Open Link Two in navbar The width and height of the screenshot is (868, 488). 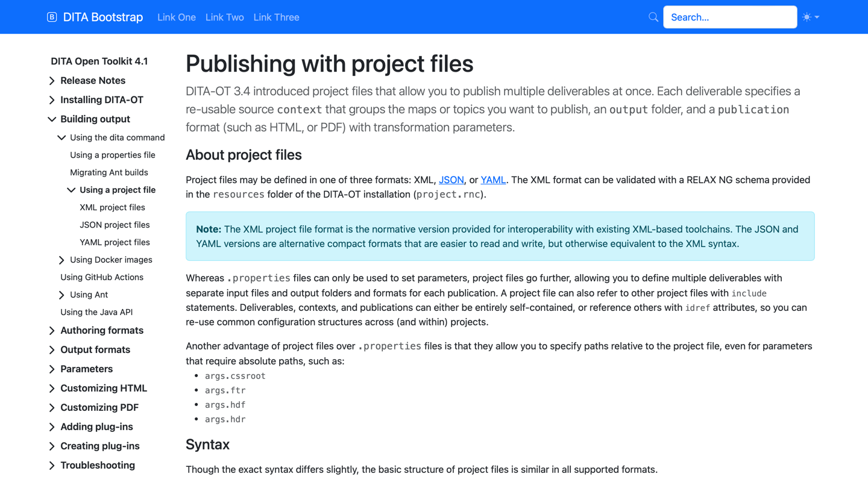point(224,17)
